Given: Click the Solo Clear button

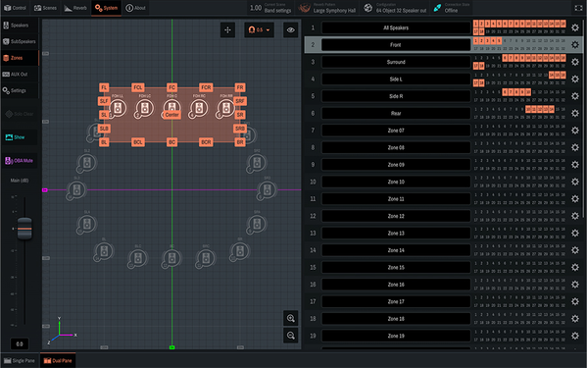Looking at the screenshot, I should (20, 114).
